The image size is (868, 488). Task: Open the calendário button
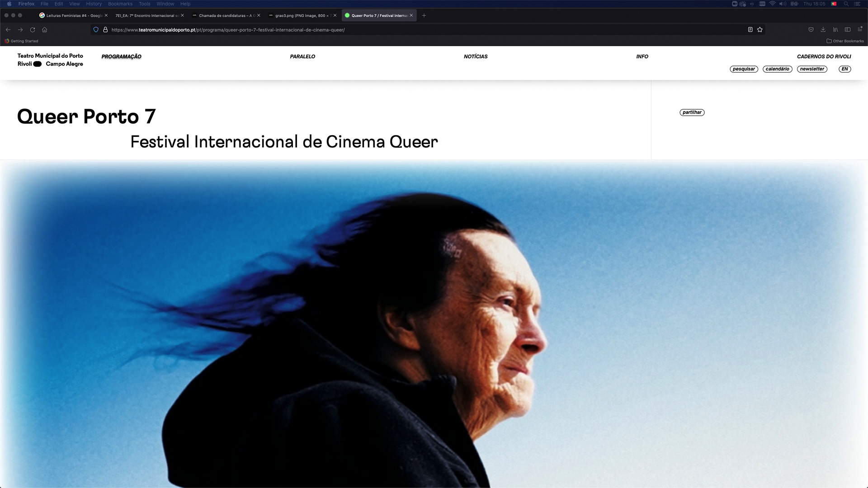point(777,69)
